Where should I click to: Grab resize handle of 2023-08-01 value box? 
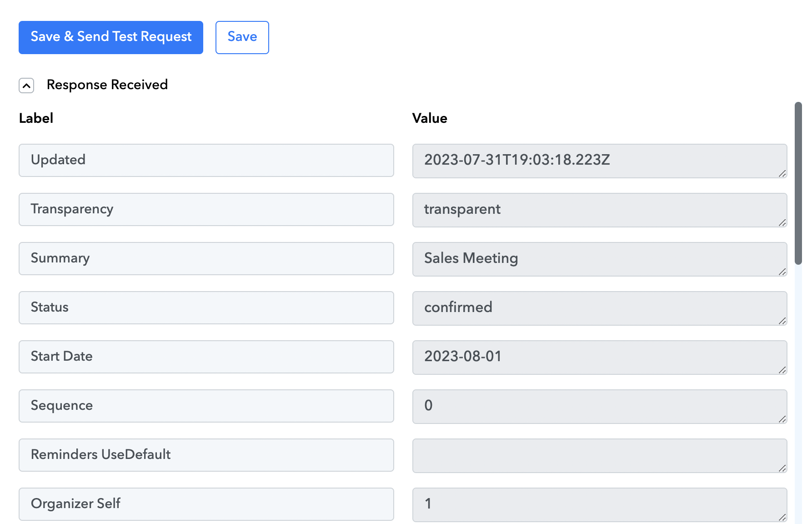[x=782, y=370]
